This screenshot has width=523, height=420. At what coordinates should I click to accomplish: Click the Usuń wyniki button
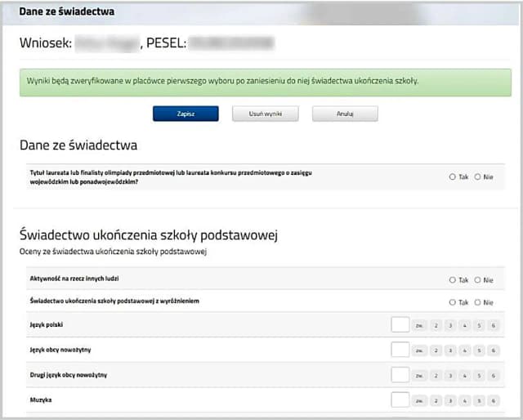point(265,114)
